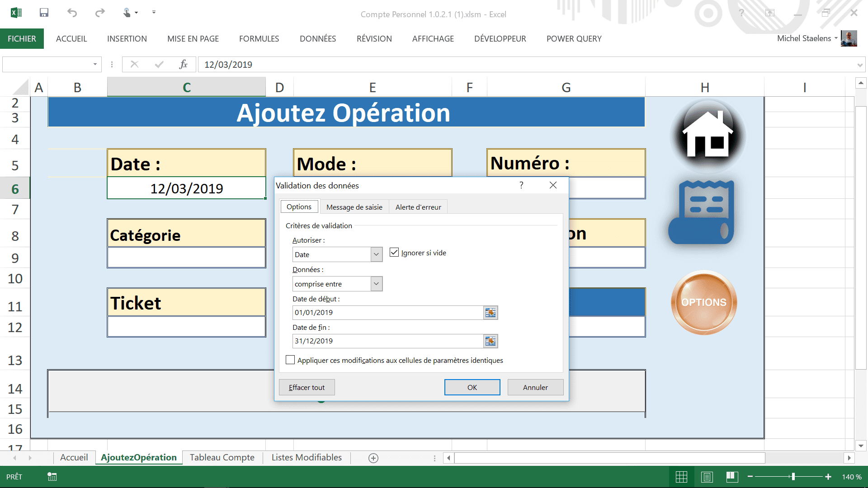Expand the Autoriser dropdown showing Date
The height and width of the screenshot is (488, 868).
click(376, 255)
